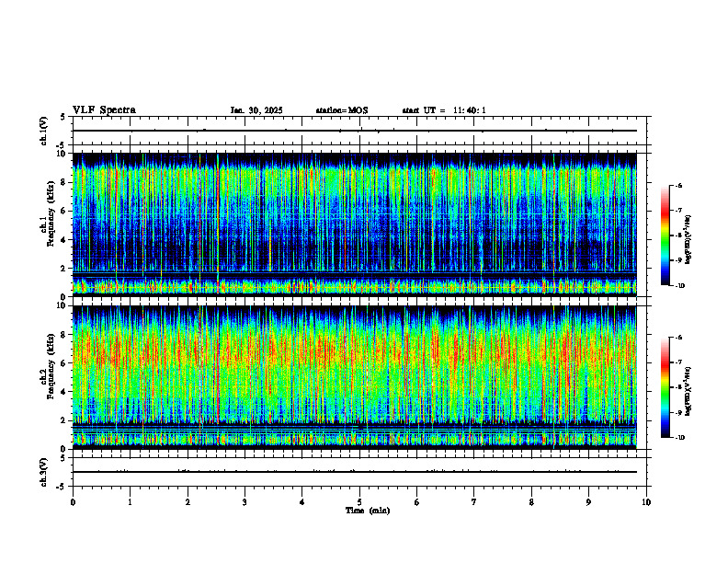Click the ch.2 "Frequency (kHz)" axis label

51,366
